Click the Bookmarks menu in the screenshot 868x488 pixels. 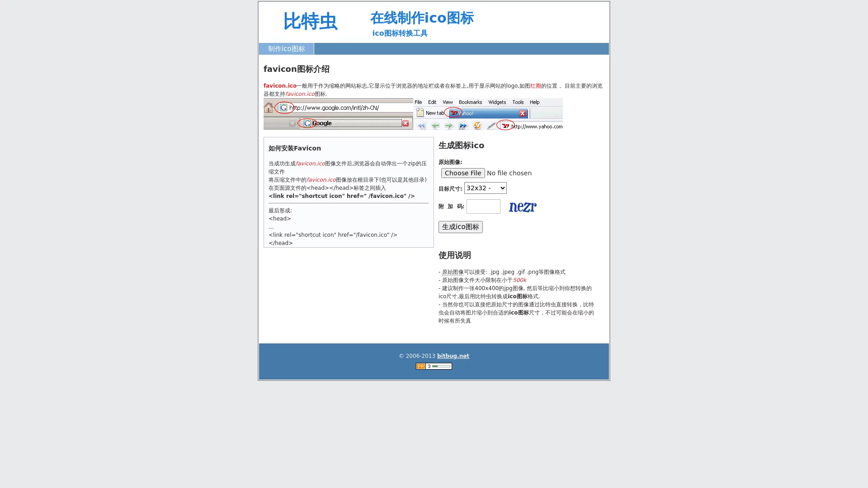tap(470, 102)
